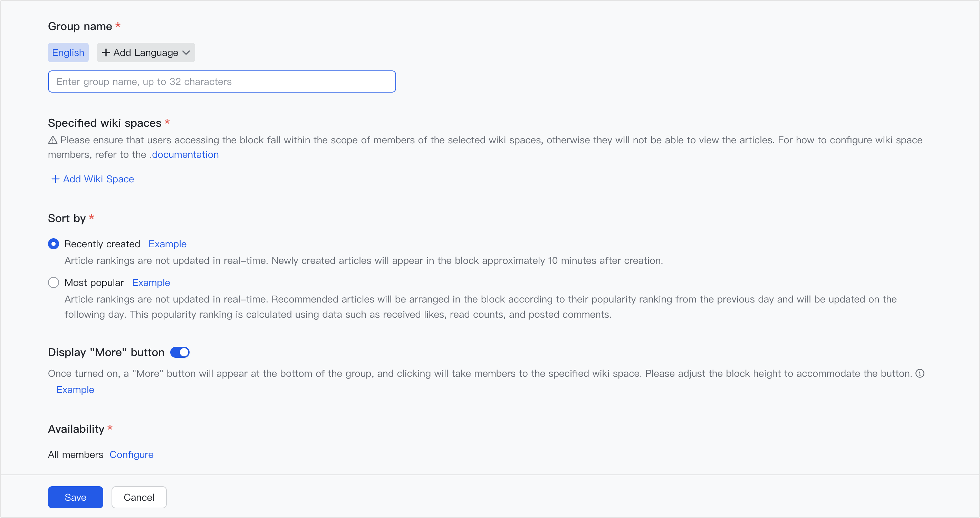Switch to the English language tab
Viewport: 980px width, 518px height.
[68, 52]
